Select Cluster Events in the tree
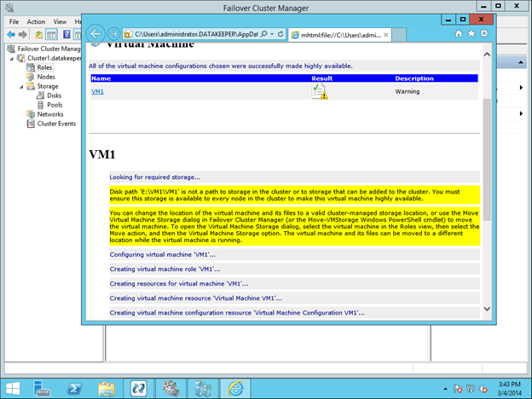Image resolution: width=532 pixels, height=399 pixels. [x=55, y=123]
